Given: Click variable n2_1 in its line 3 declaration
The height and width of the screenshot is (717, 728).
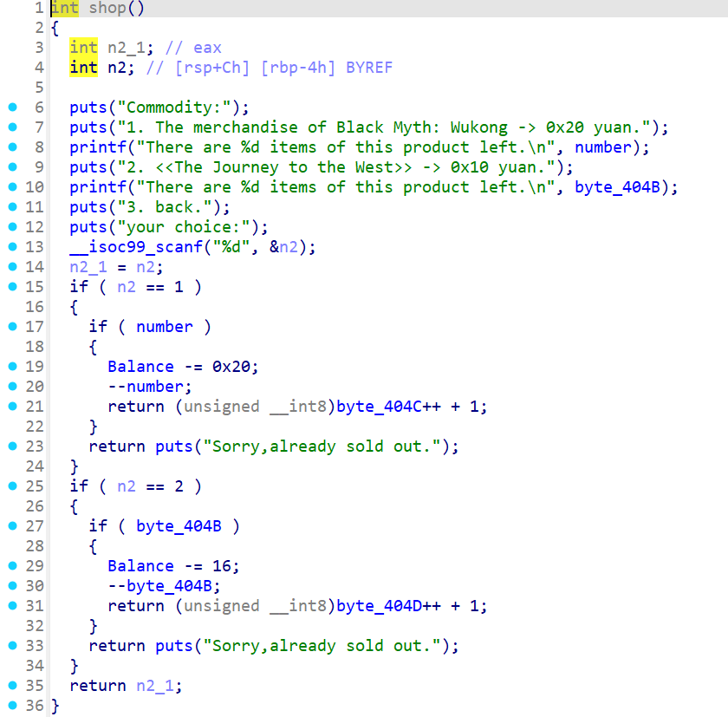Looking at the screenshot, I should 127,48.
